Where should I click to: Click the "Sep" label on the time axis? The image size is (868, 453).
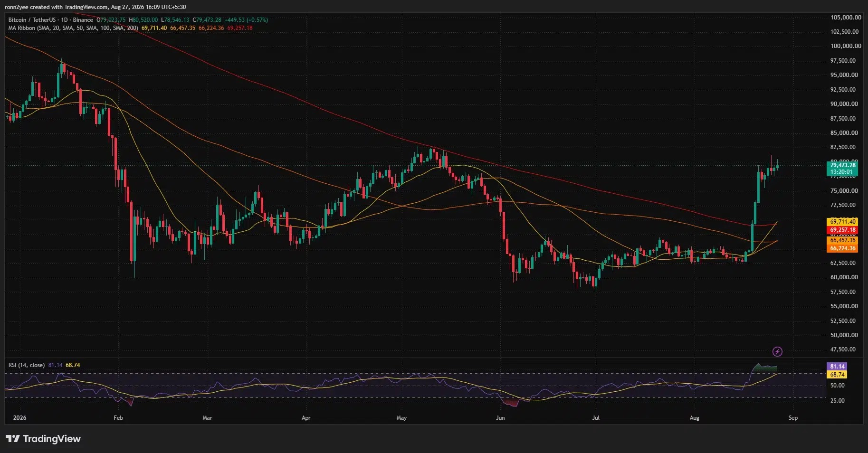(793, 418)
